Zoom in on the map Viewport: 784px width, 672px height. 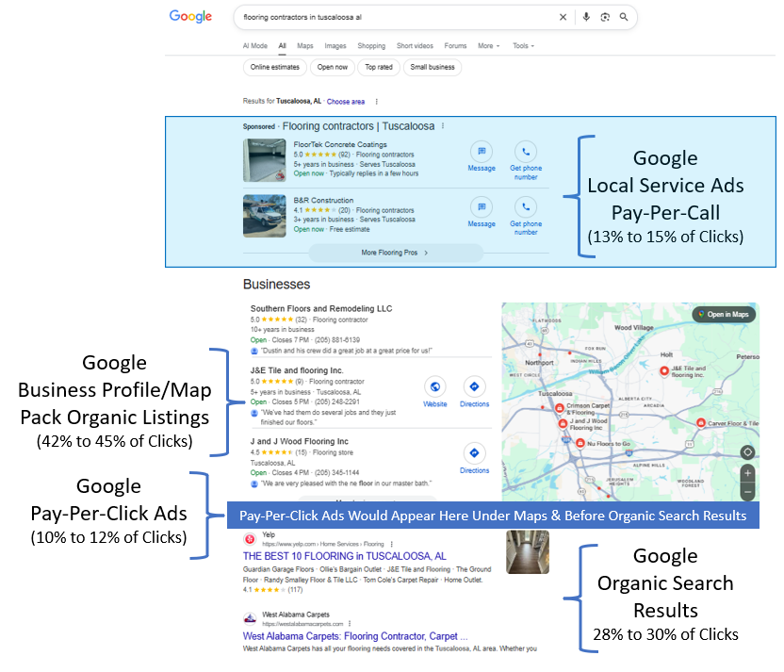748,473
